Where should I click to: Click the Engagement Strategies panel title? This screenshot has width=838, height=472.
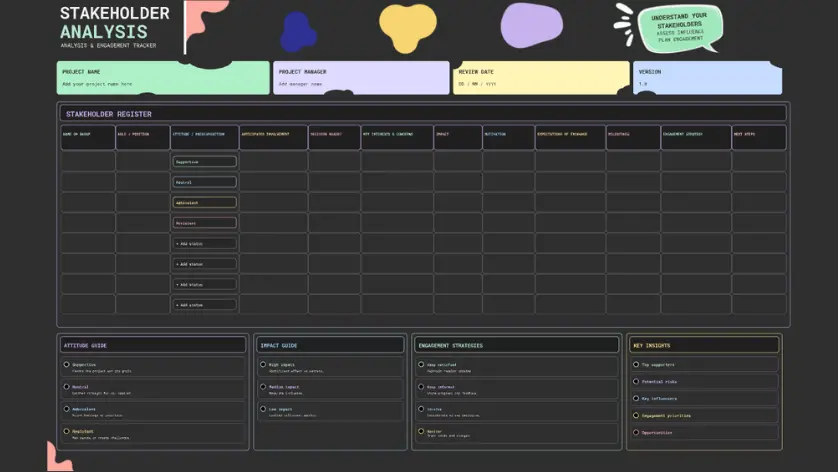coord(451,346)
